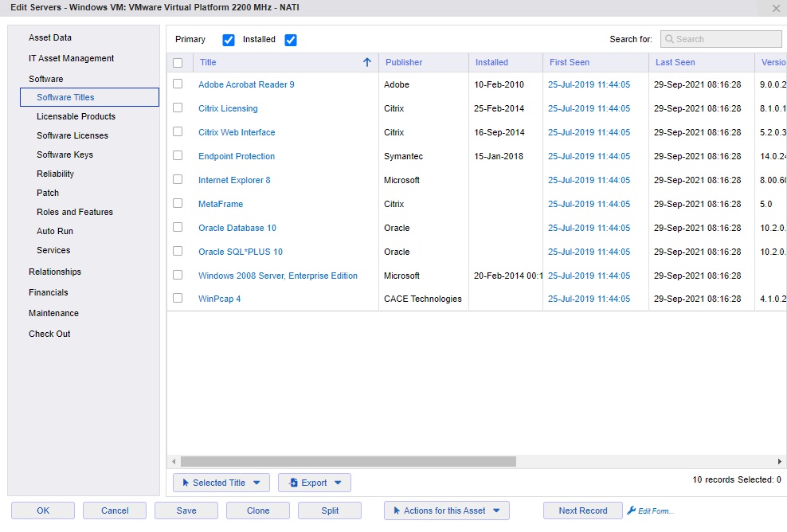Click the horizontal scrollbar thumb
Image resolution: width=787 pixels, height=532 pixels.
pos(348,461)
